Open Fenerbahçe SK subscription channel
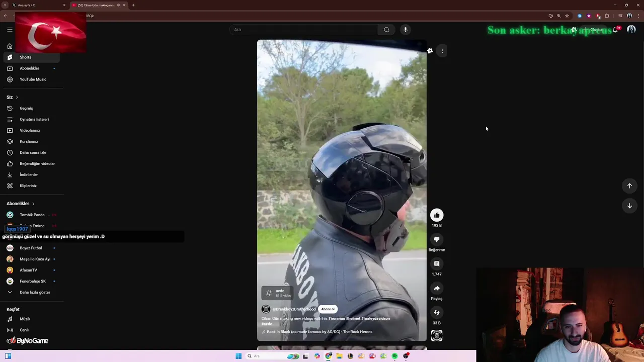 32,281
